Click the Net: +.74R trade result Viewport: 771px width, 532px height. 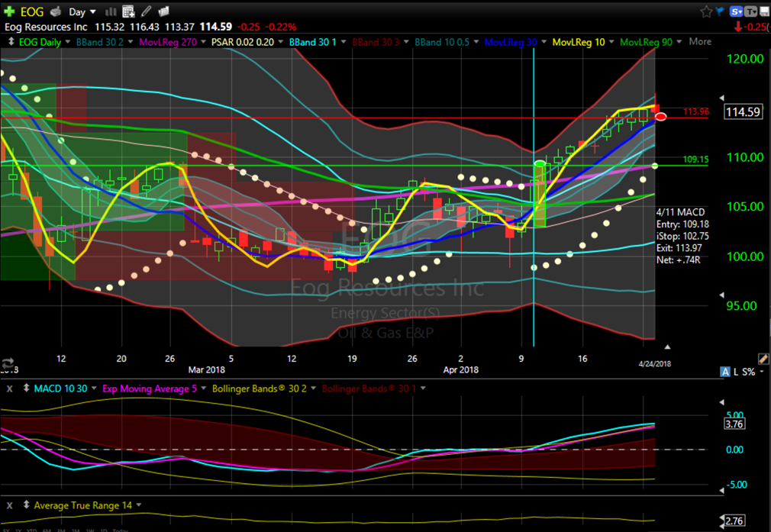(x=679, y=260)
